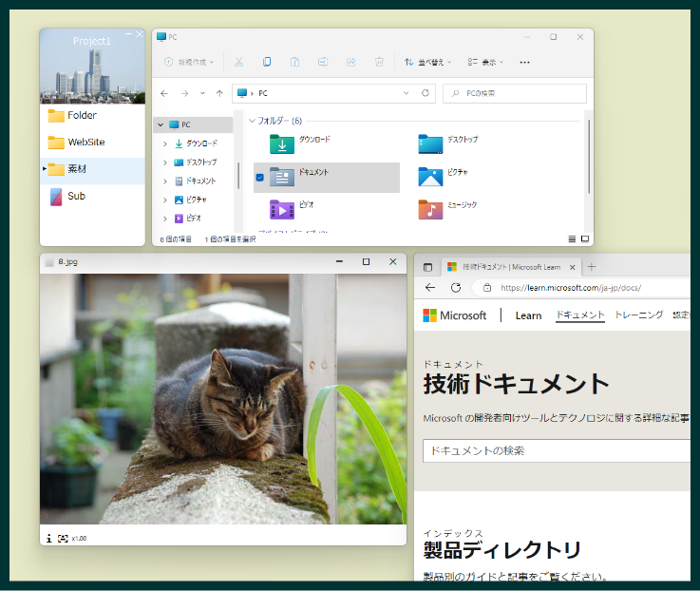
Task: Uncheck the ドキュメント folder checkbox
Action: [260, 177]
